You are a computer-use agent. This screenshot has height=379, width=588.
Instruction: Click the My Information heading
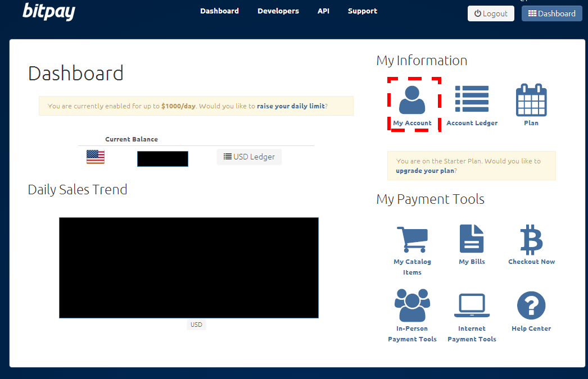422,61
